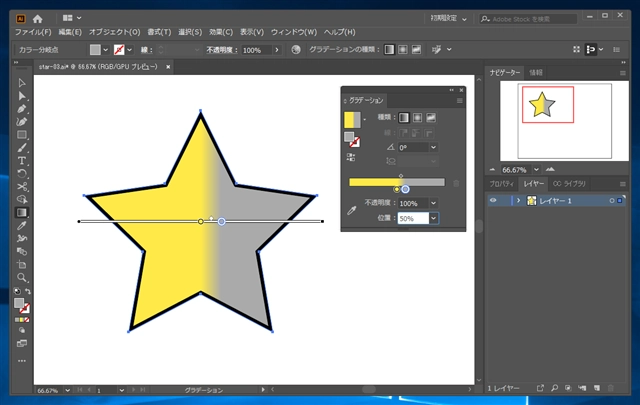
Task: Expand control bar opacity arrow
Action: (x=277, y=50)
